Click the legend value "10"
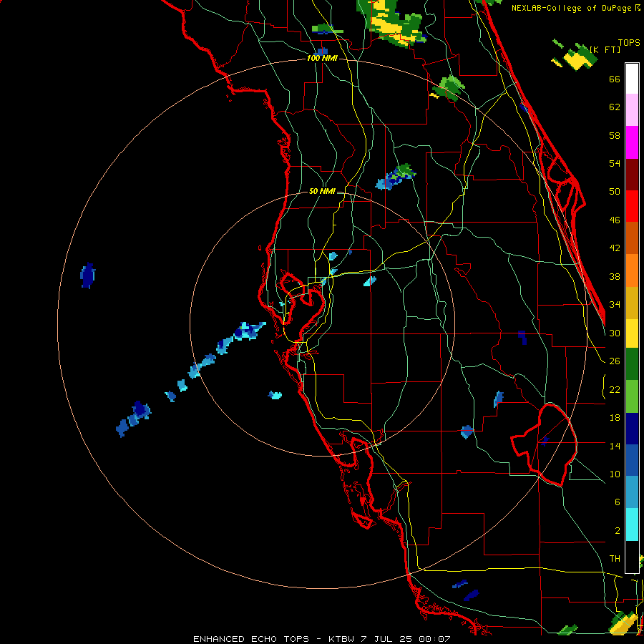 pos(615,474)
